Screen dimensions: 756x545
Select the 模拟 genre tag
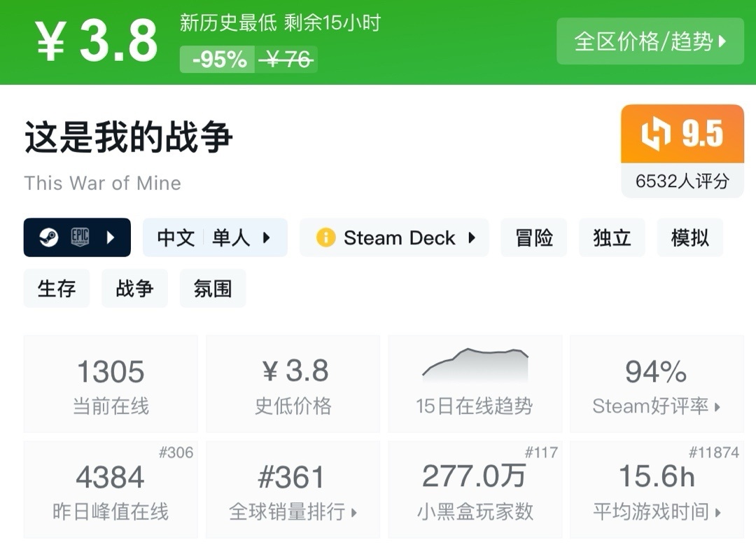(689, 238)
